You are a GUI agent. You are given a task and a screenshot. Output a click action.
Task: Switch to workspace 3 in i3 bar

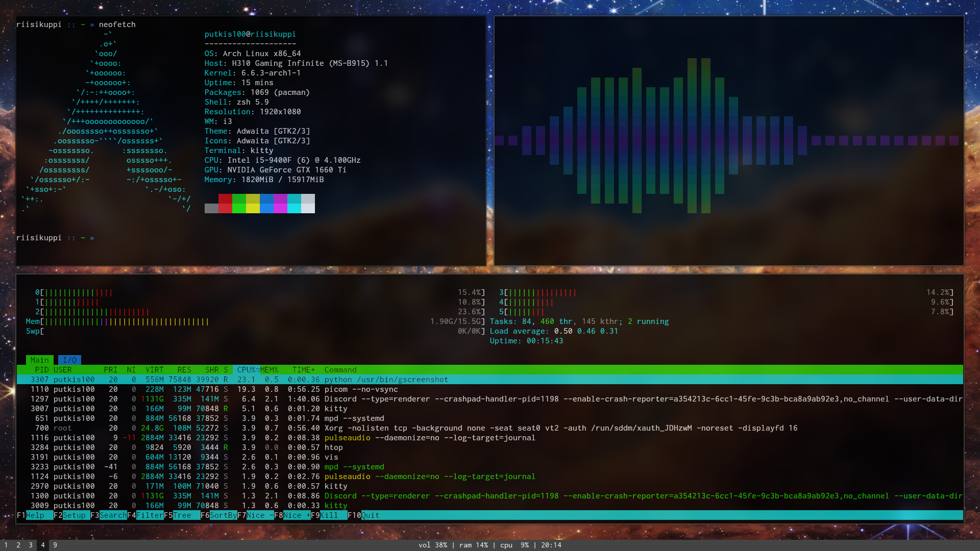[31, 545]
